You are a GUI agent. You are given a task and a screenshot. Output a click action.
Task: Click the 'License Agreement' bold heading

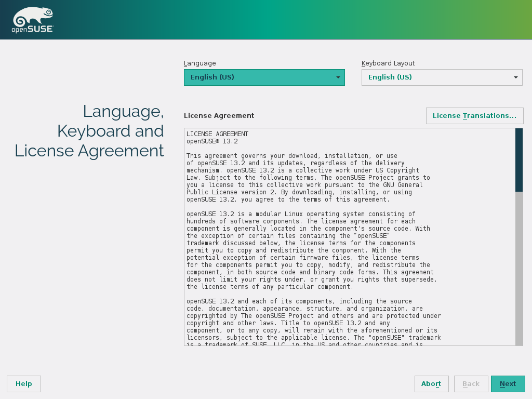(x=219, y=116)
